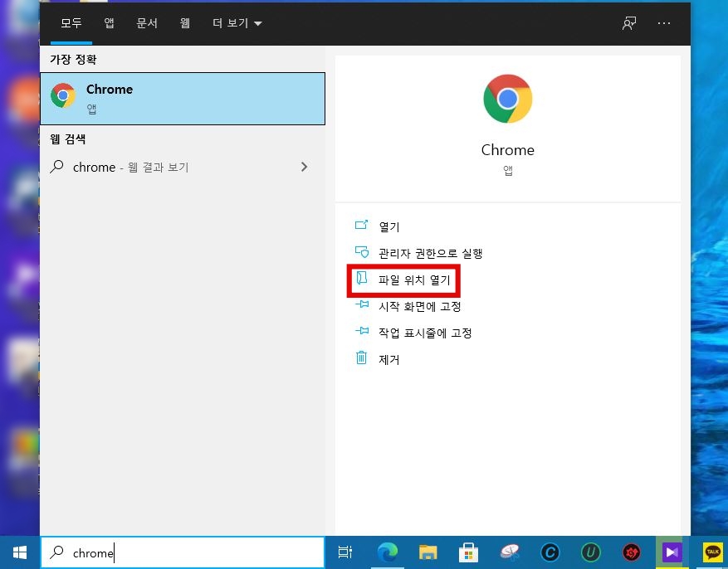Select the 모두 search filter tab
Image resolution: width=728 pixels, height=569 pixels.
coord(71,22)
